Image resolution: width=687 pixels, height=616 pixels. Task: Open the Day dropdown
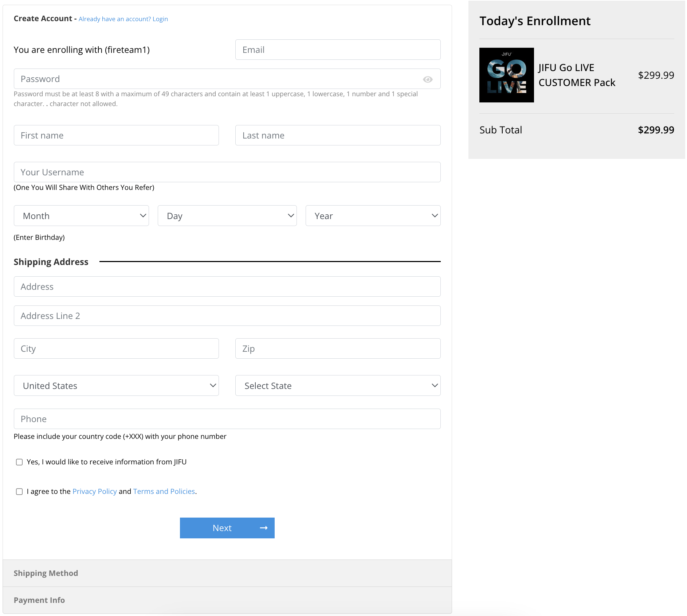coord(227,216)
